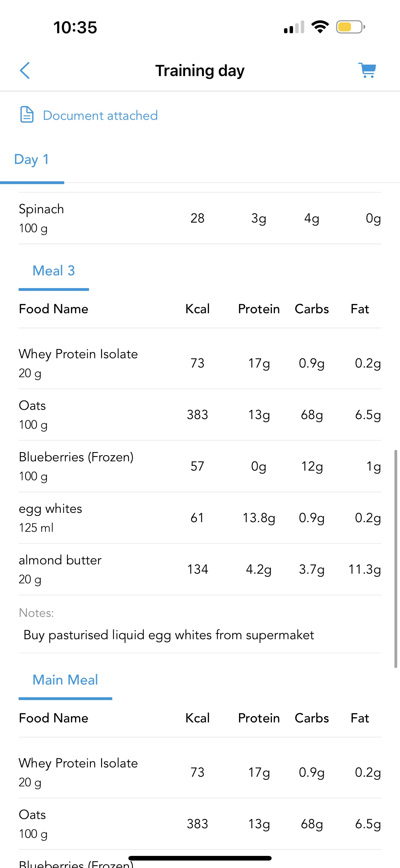This screenshot has height=868, width=400.
Task: Select the Meal 3 tab
Action: [x=54, y=271]
